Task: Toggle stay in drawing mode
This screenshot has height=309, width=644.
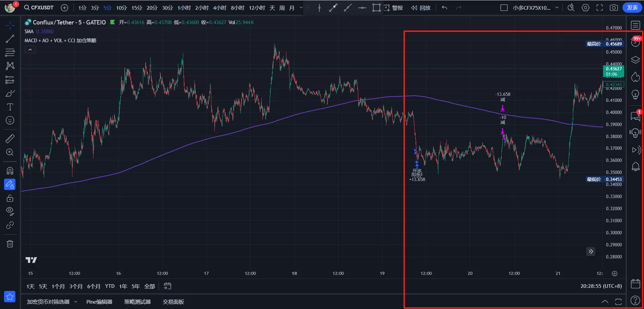Action: (x=10, y=184)
